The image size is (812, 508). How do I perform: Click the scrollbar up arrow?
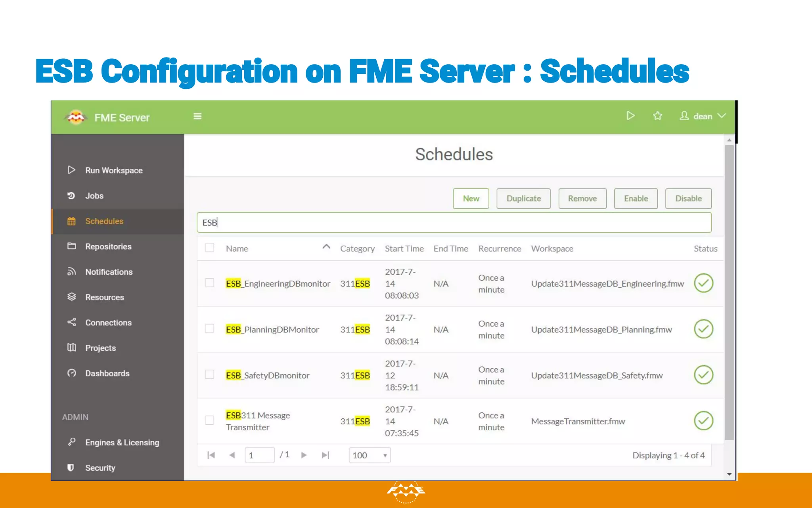pos(729,140)
